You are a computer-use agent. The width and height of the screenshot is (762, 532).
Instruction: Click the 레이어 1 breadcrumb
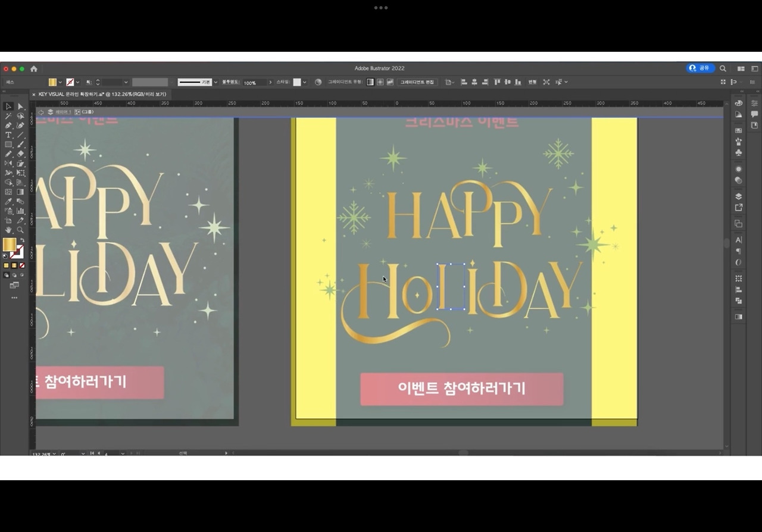[x=63, y=112]
